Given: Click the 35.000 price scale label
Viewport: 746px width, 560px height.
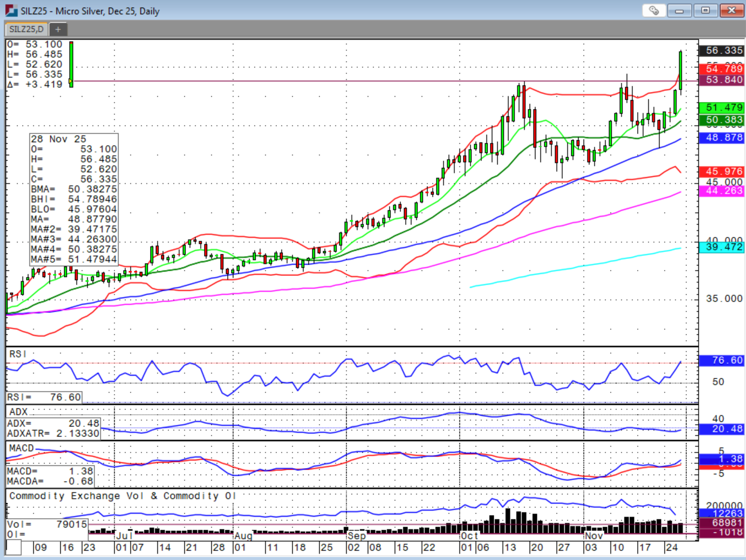Looking at the screenshot, I should [724, 298].
